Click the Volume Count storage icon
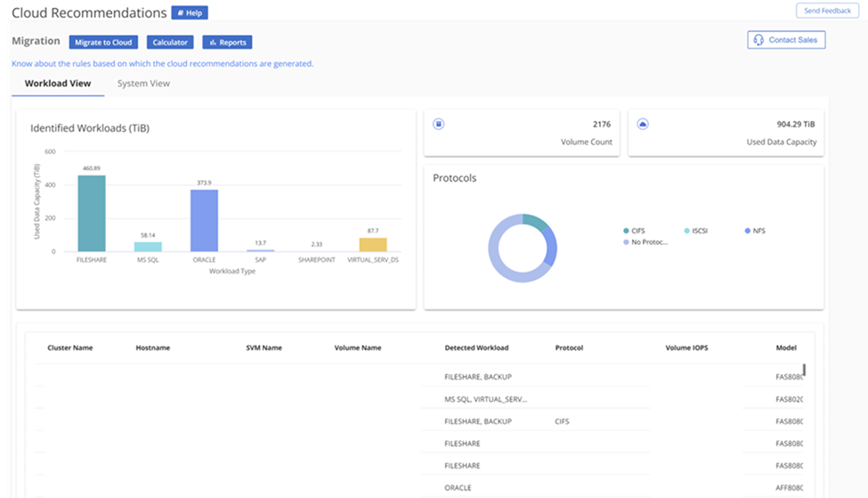Viewport: 868px width, 498px height. pos(438,124)
